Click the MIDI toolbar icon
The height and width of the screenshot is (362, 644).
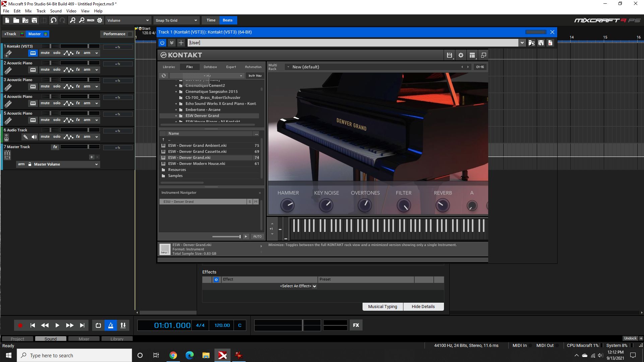click(90, 20)
